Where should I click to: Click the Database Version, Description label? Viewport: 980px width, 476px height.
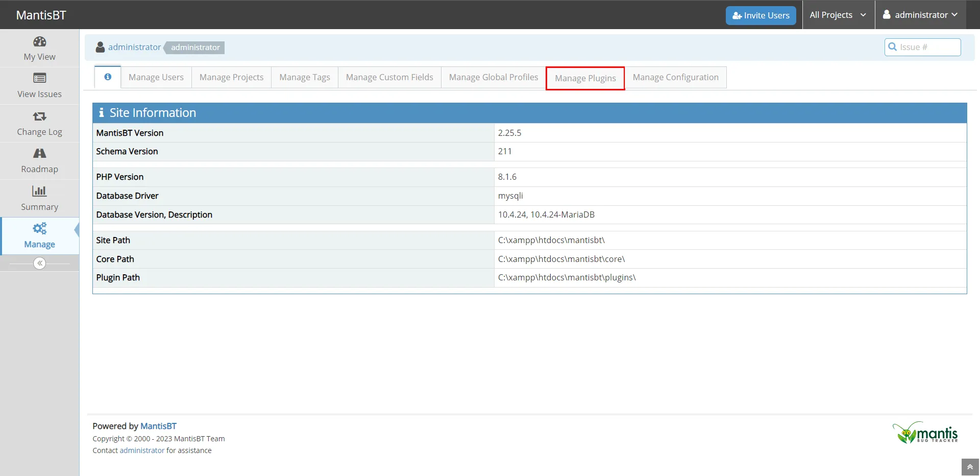154,215
